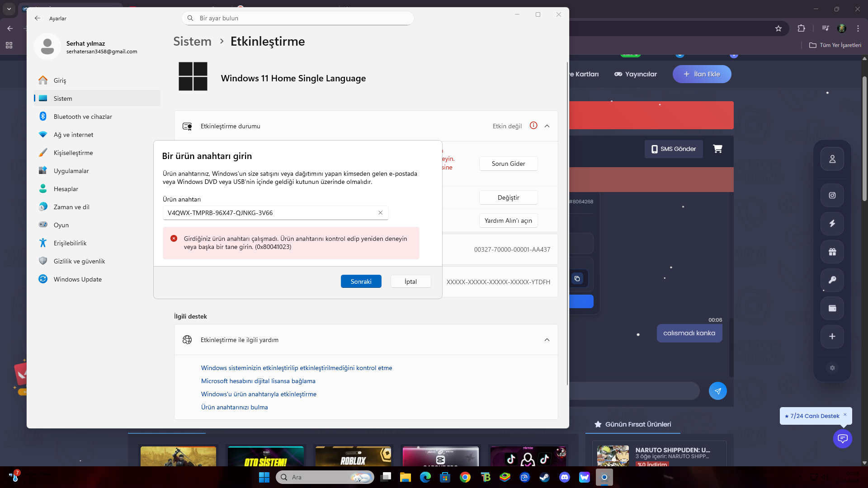Click SMS Gönder in the browser

tap(674, 149)
